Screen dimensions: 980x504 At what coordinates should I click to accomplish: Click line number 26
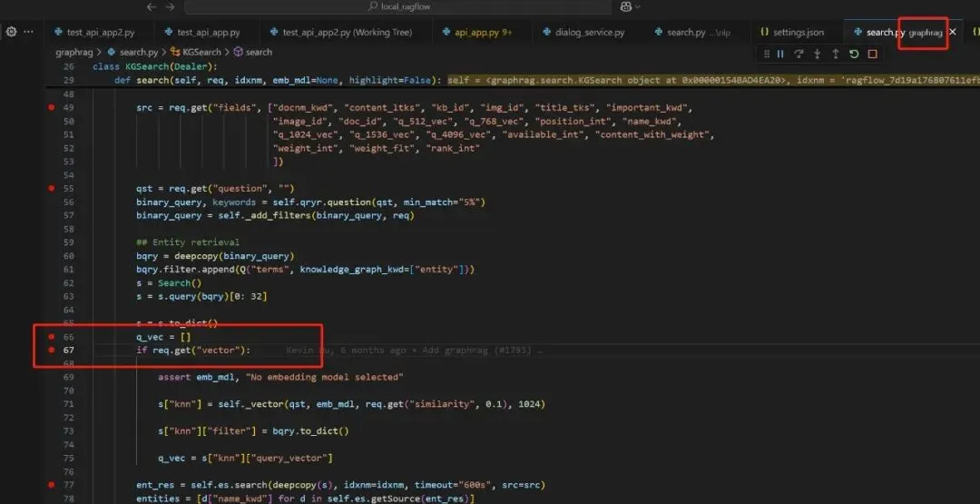coord(69,66)
